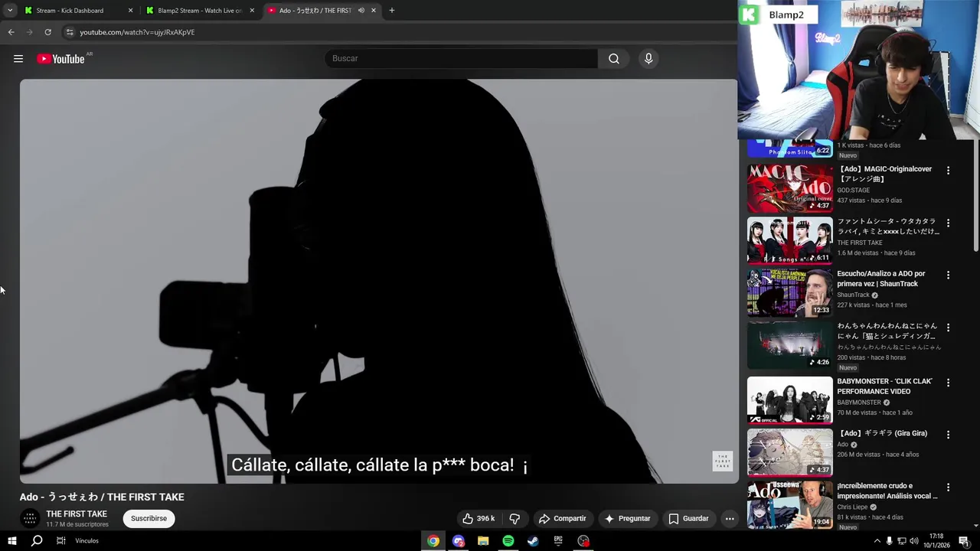Open options for MAGIC-Originalcover video
Image resolution: width=980 pixels, height=551 pixels.
948,171
